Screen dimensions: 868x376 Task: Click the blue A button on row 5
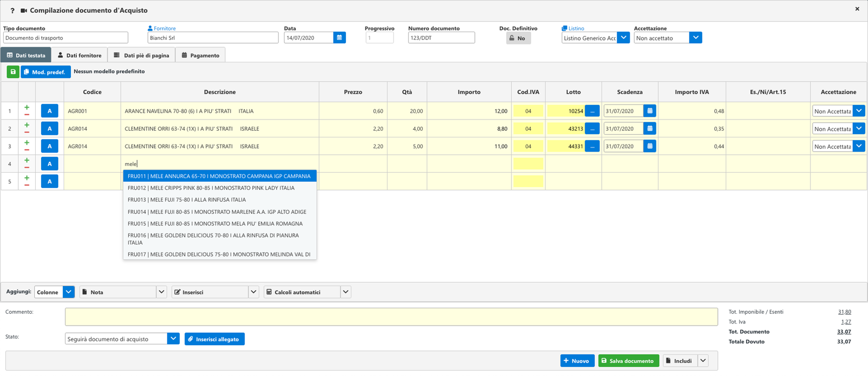tap(50, 181)
